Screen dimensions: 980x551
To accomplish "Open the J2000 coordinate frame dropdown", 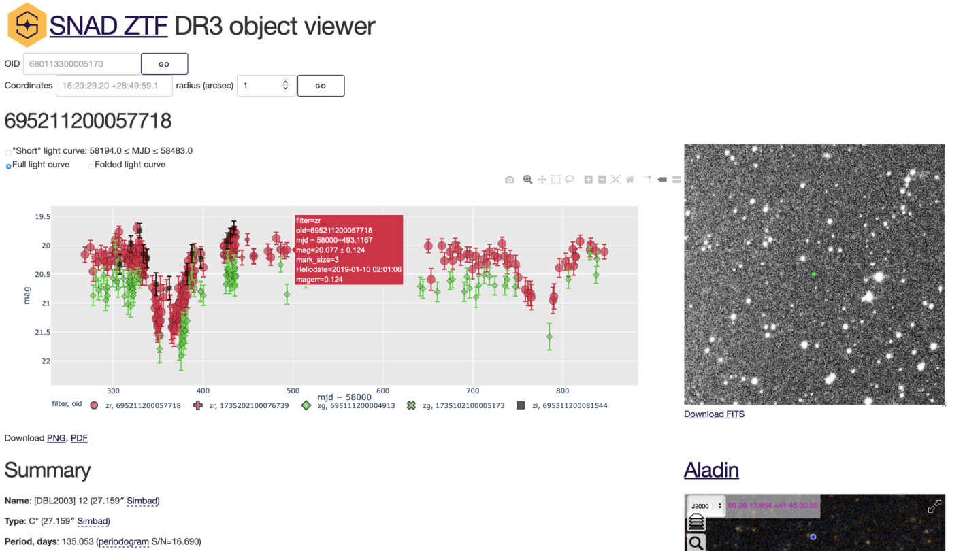I will 706,506.
